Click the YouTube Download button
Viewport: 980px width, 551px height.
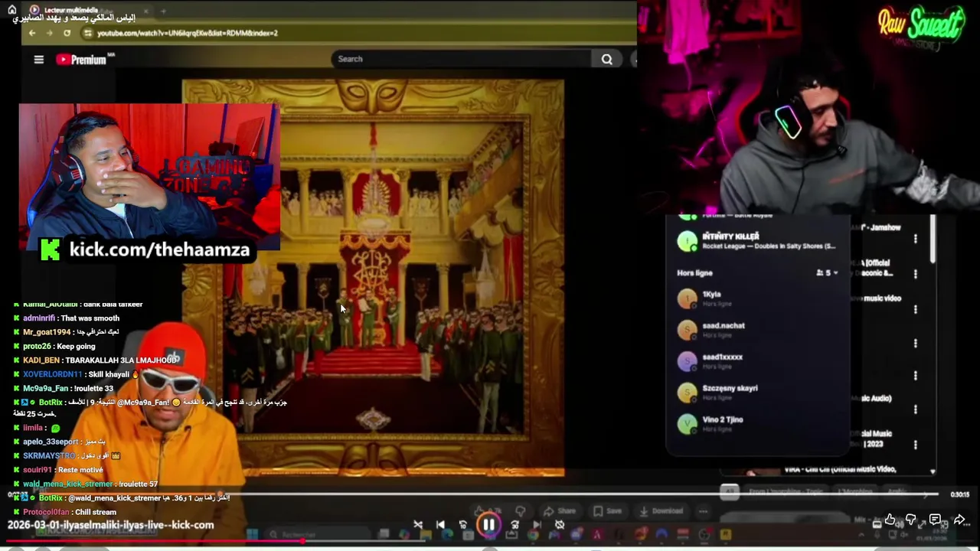[660, 510]
